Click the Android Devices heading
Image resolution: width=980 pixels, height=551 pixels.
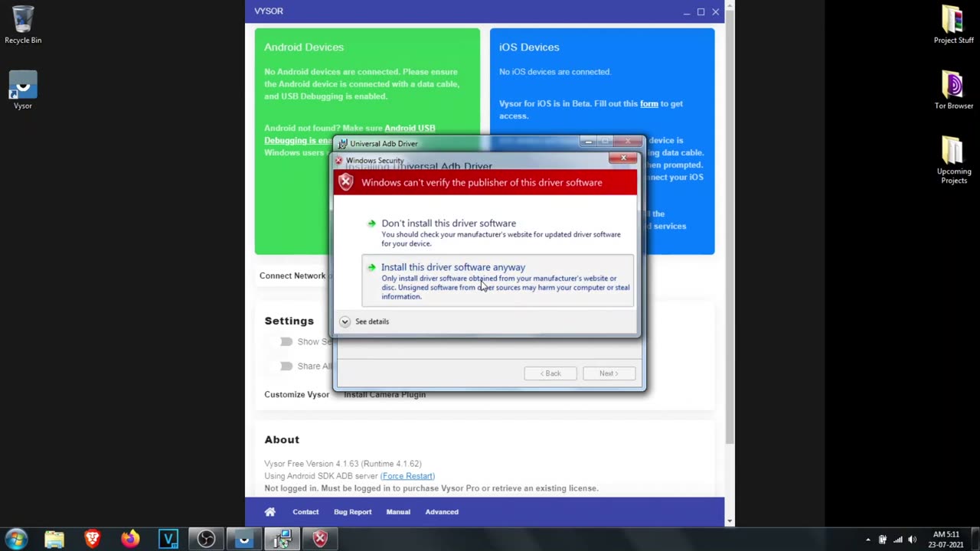pyautogui.click(x=304, y=47)
